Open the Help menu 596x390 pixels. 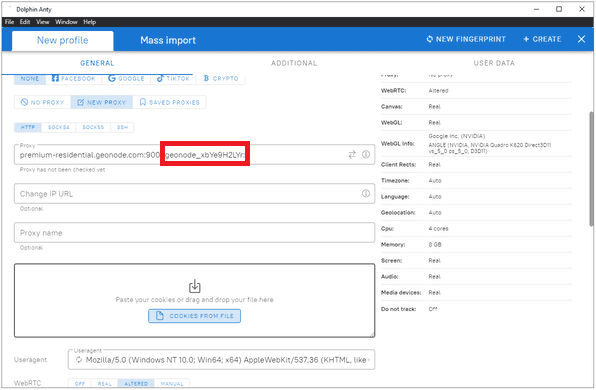point(90,22)
